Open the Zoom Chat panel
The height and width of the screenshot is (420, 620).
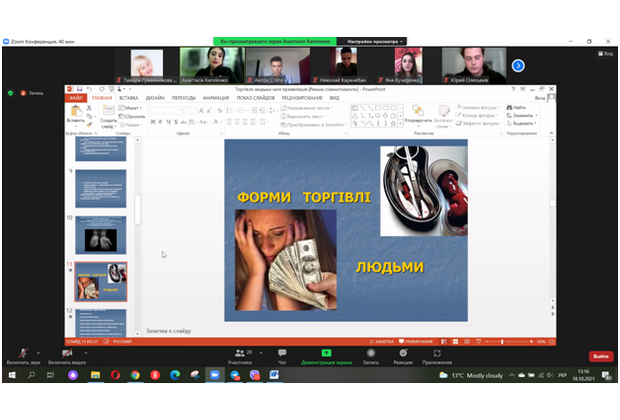pyautogui.click(x=282, y=354)
